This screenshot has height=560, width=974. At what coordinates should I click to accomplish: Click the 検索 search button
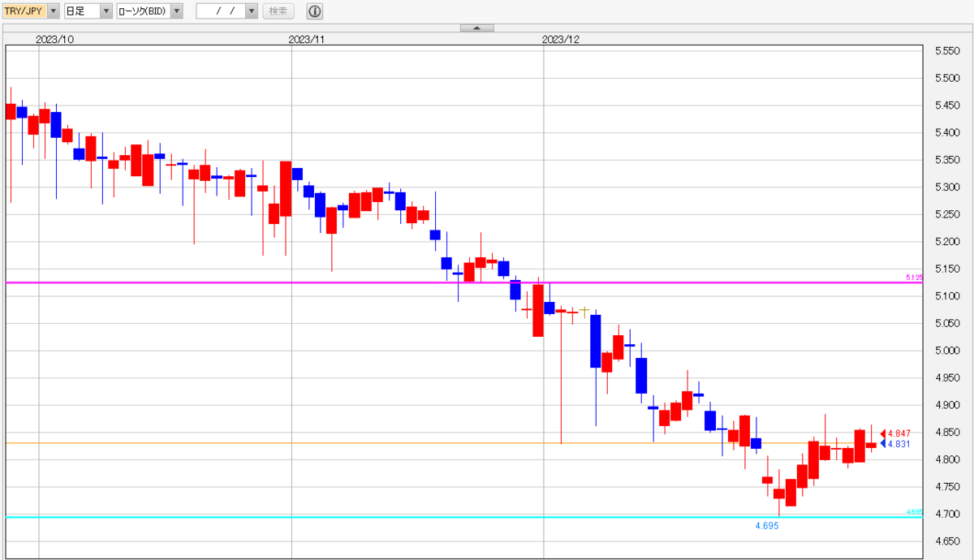point(278,11)
